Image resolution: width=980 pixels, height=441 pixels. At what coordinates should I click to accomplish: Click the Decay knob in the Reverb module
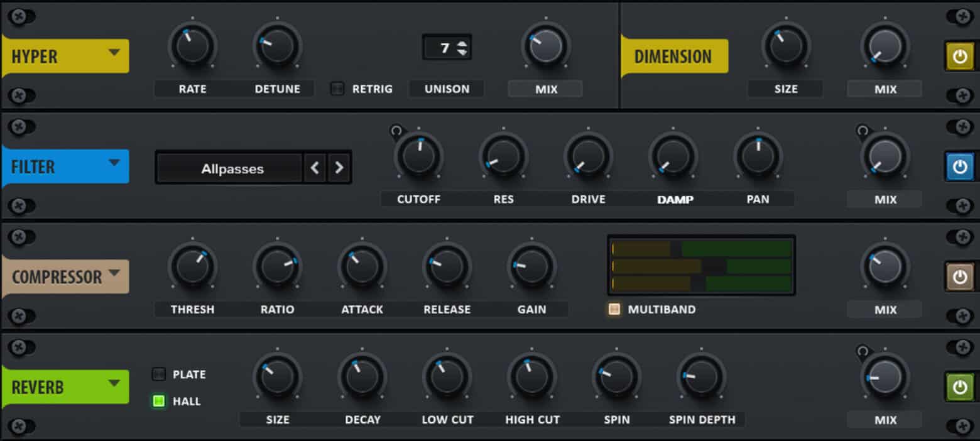[362, 376]
